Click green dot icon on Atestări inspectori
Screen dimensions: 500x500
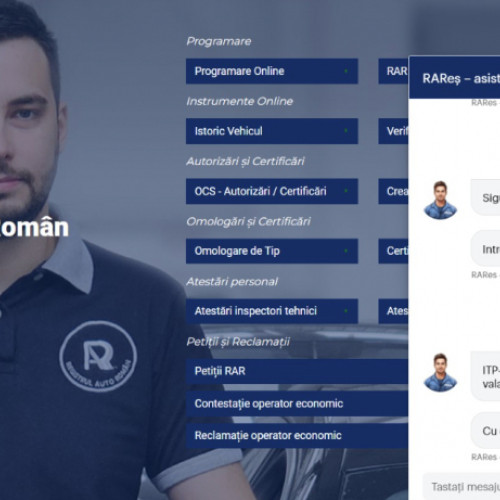pyautogui.click(x=346, y=311)
